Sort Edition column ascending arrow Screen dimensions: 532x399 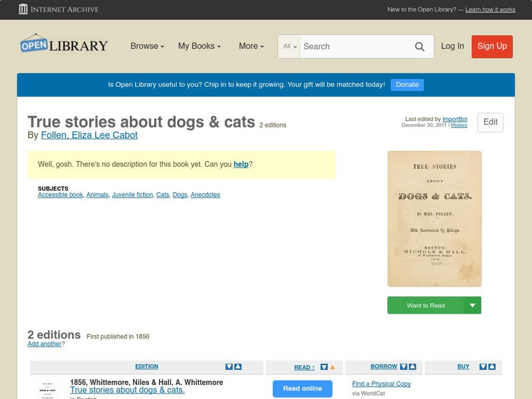238,367
